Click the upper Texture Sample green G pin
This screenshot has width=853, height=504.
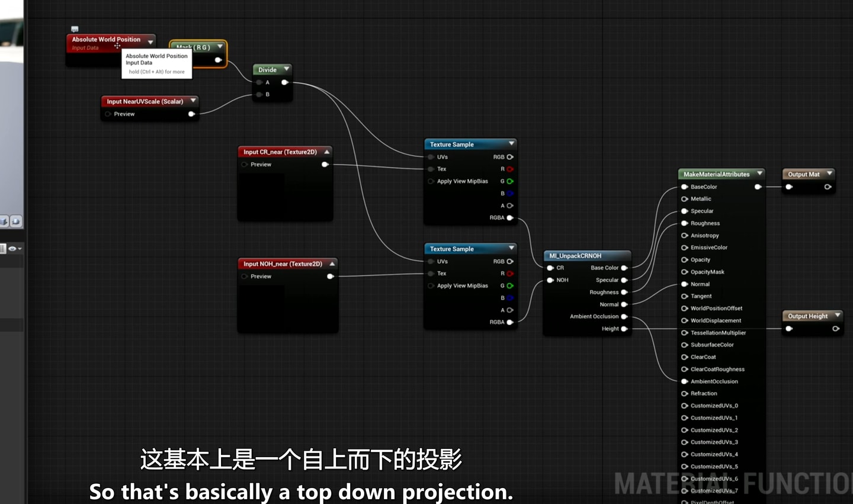click(x=510, y=181)
